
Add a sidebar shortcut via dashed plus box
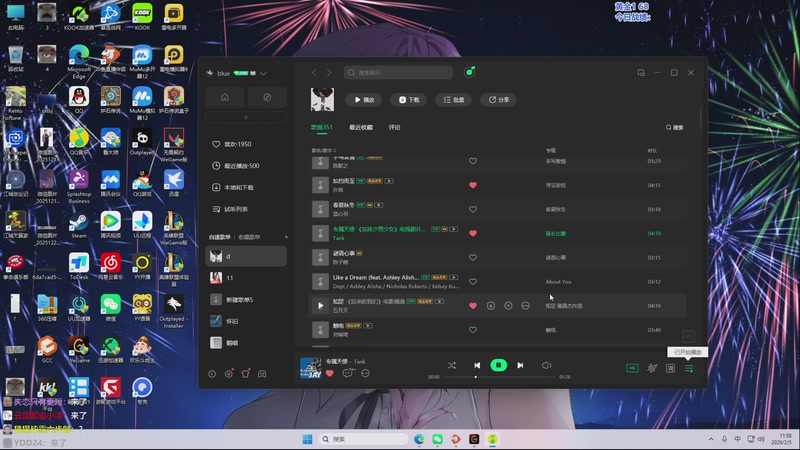(x=246, y=117)
